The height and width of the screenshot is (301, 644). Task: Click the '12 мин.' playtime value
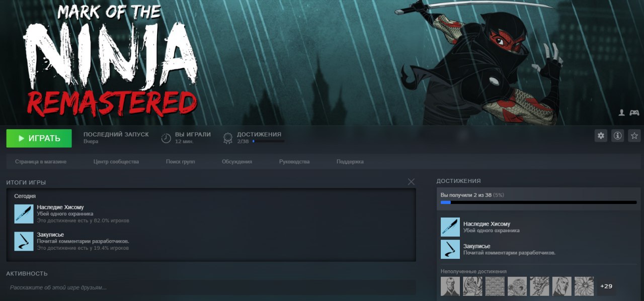[184, 142]
